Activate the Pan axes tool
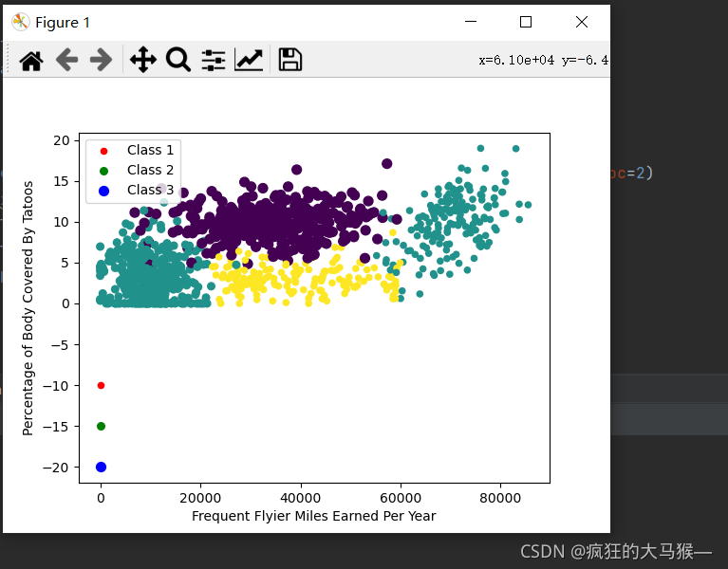Viewport: 728px width, 569px height. [143, 60]
